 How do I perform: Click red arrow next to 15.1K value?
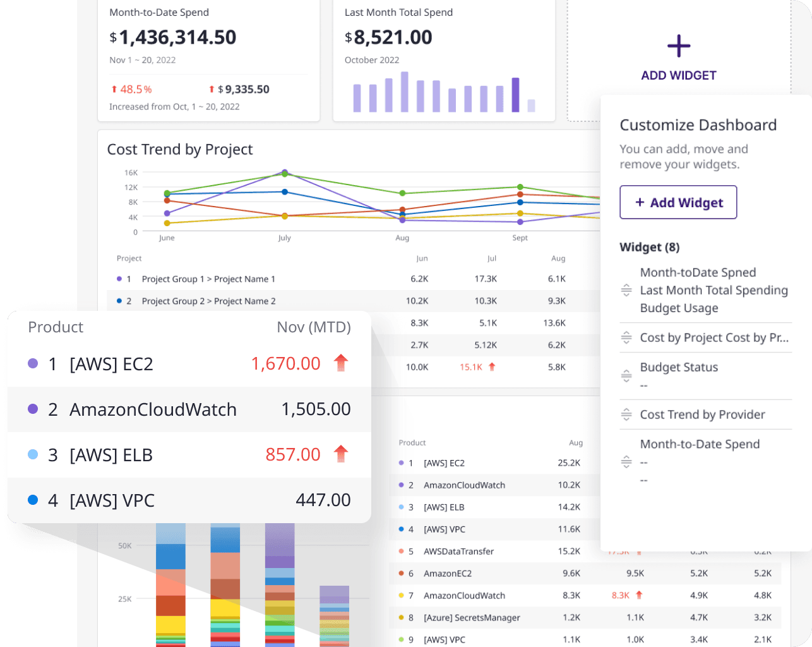[x=492, y=367]
